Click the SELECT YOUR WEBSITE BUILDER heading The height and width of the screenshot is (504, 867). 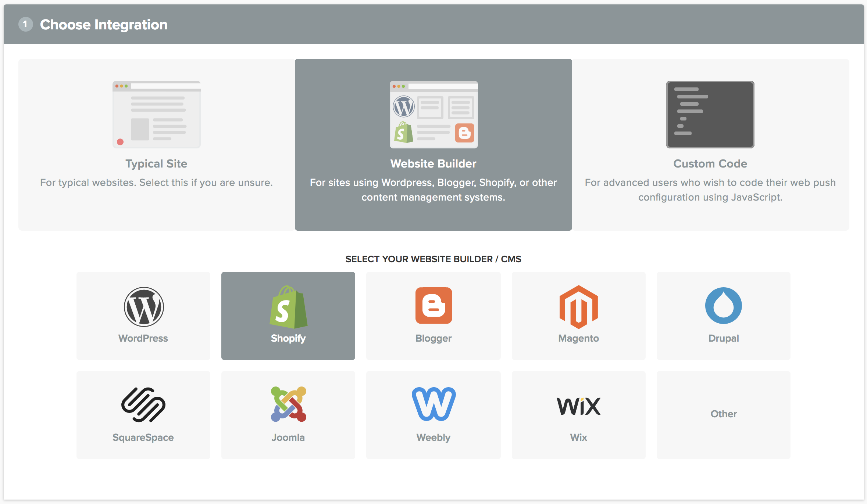pyautogui.click(x=433, y=259)
